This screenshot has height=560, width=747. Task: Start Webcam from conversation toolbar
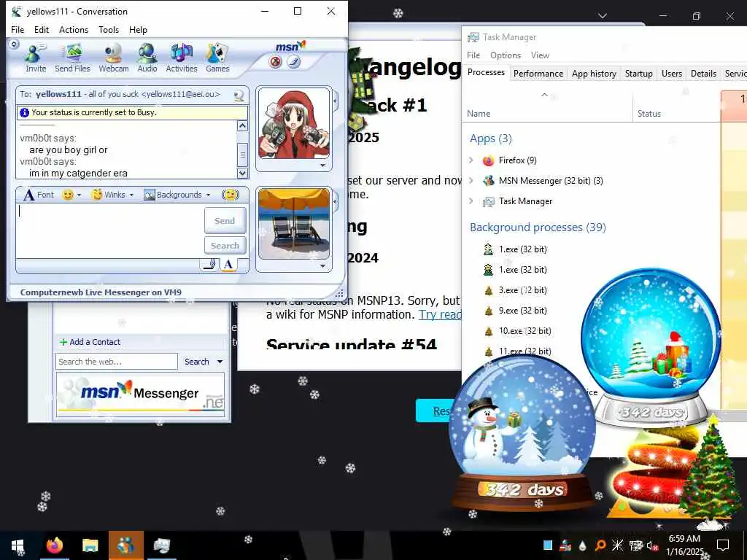click(x=113, y=58)
